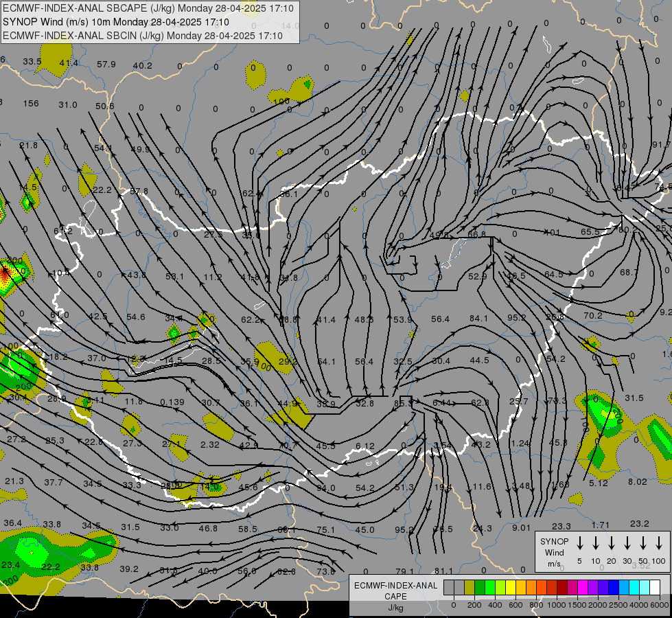Click the map value 156
672x618 pixels.
(x=31, y=104)
